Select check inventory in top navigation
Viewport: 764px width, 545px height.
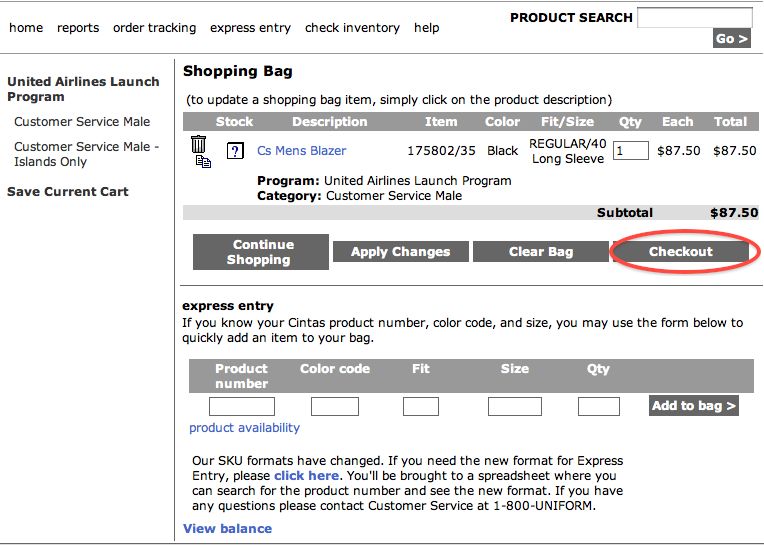[x=352, y=28]
